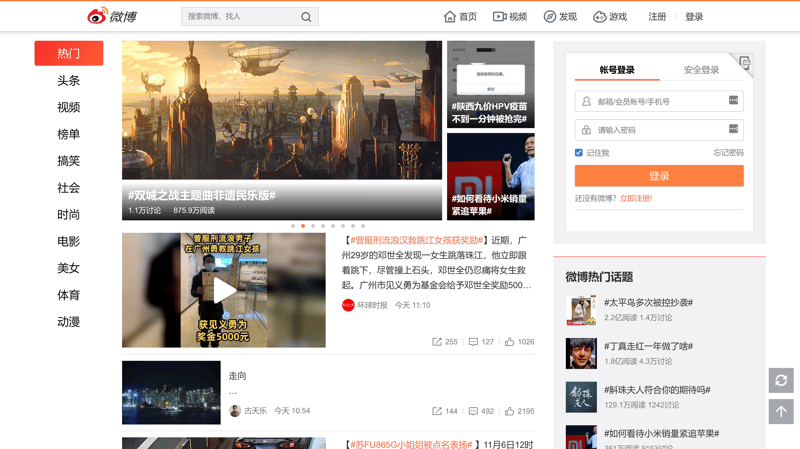This screenshot has width=800, height=449.
Task: Like the 环球时报 post with 1026 likes
Action: pos(519,342)
